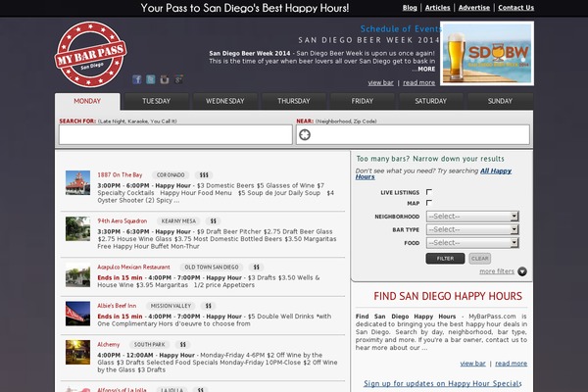
Task: Open the Instagram social icon
Action: [x=165, y=79]
